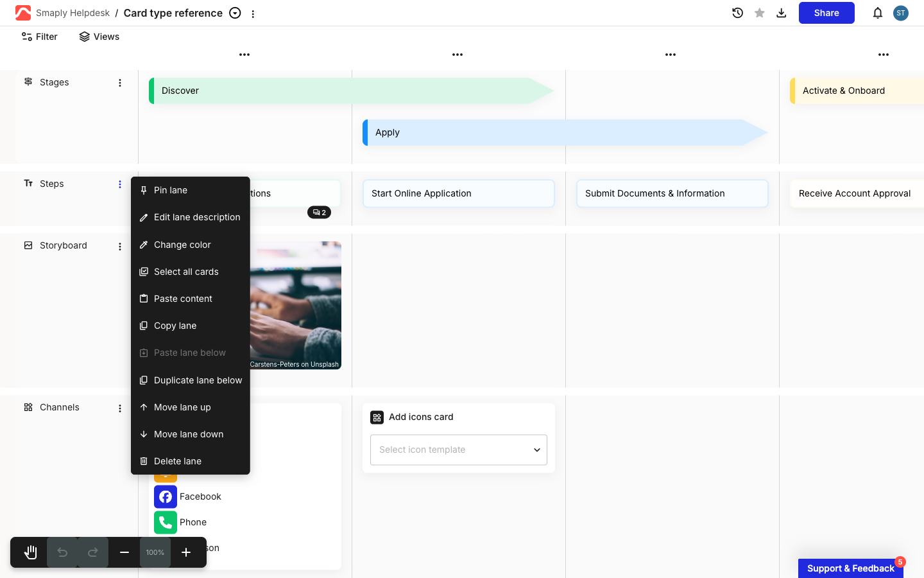Click the storyboard photo thumbnail
924x578 pixels.
pyautogui.click(x=296, y=305)
